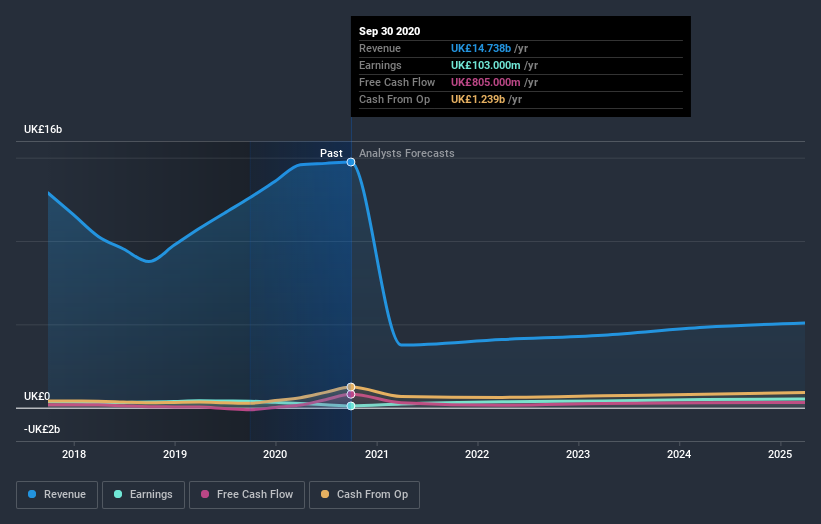Toggle the Cash From Op legend button
821x524 pixels.
364,495
